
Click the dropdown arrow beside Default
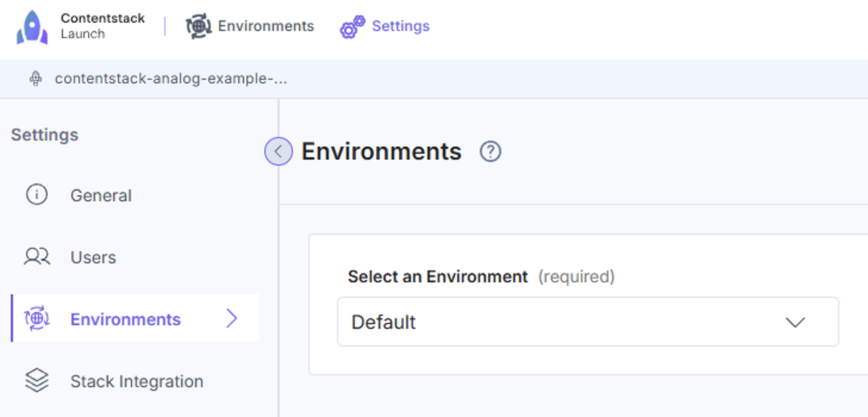tap(795, 322)
